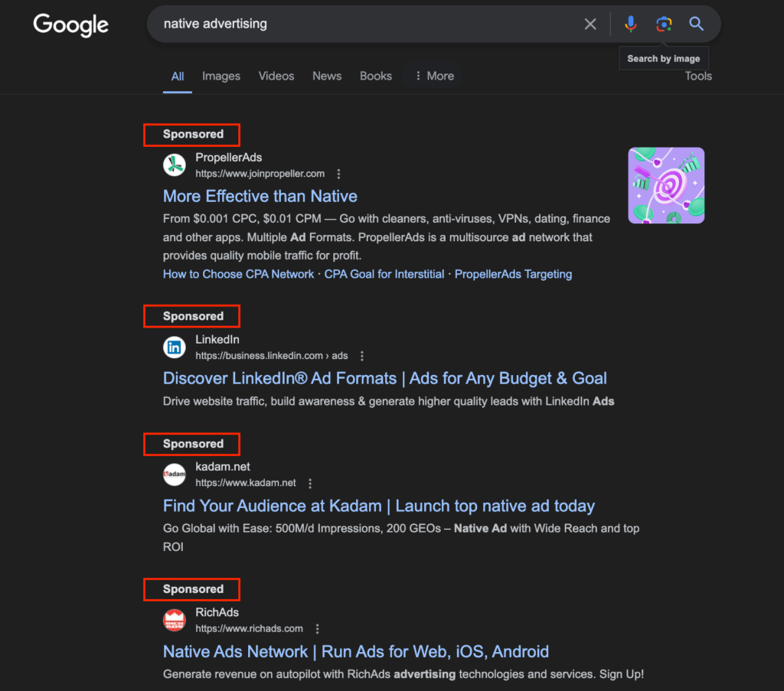Click the kadam.net favicon
This screenshot has height=691, width=784.
point(174,474)
